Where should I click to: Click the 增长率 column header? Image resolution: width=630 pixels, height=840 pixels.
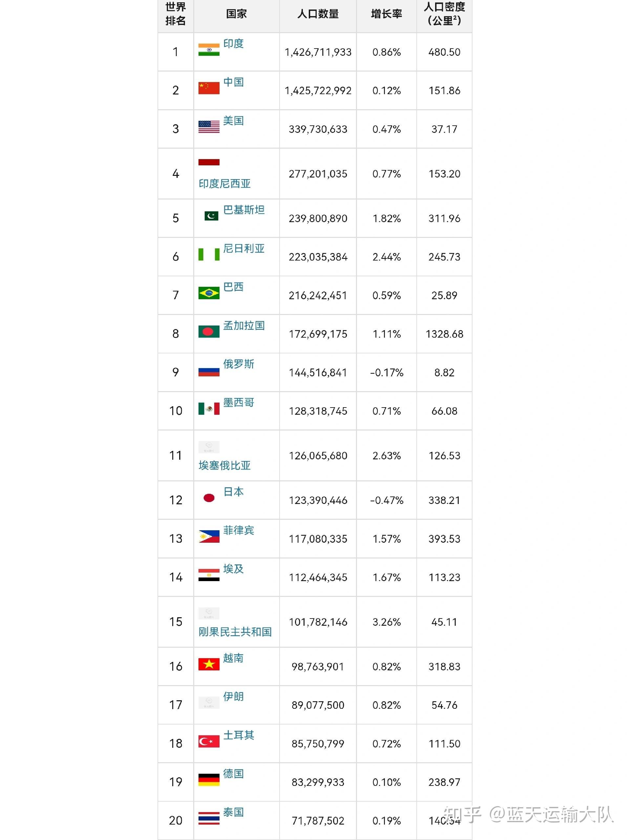tap(386, 14)
